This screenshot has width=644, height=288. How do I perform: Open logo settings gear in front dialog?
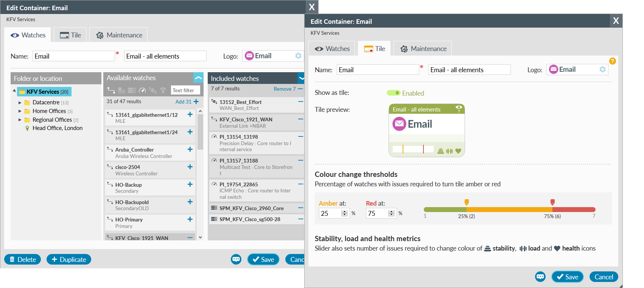(x=602, y=70)
